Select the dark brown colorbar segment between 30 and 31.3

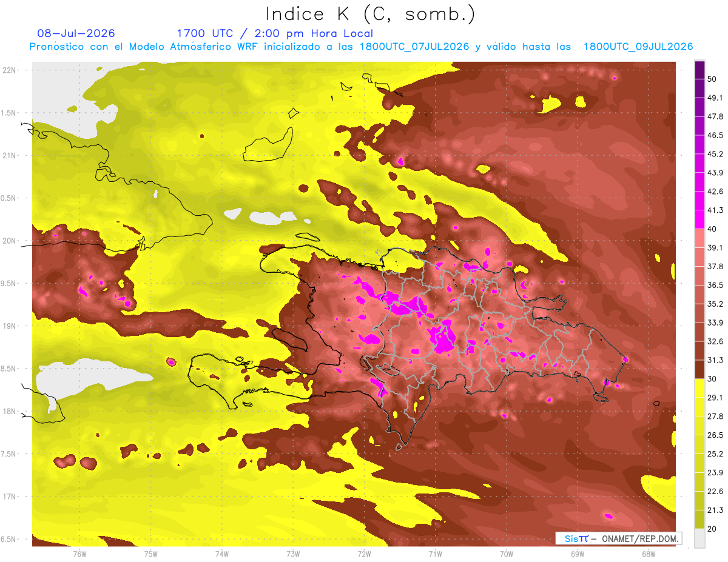coord(699,369)
